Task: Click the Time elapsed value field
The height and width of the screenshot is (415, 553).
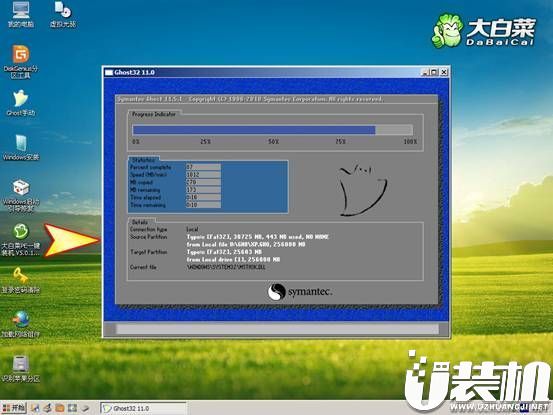Action: coord(203,197)
